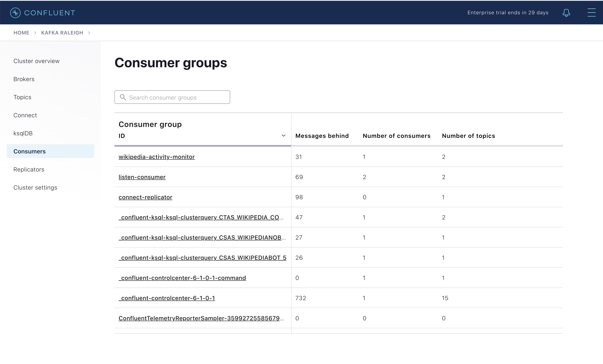Open KAFKA RALEIGH breadcrumb

point(62,33)
